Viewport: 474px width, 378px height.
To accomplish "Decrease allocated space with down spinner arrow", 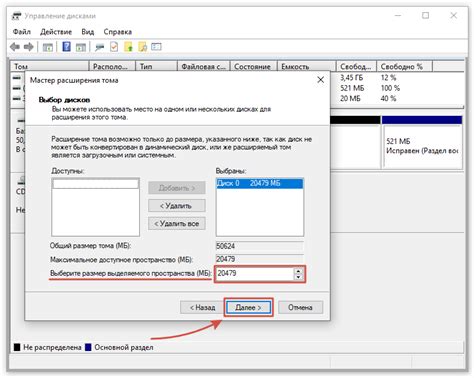I will click(298, 277).
